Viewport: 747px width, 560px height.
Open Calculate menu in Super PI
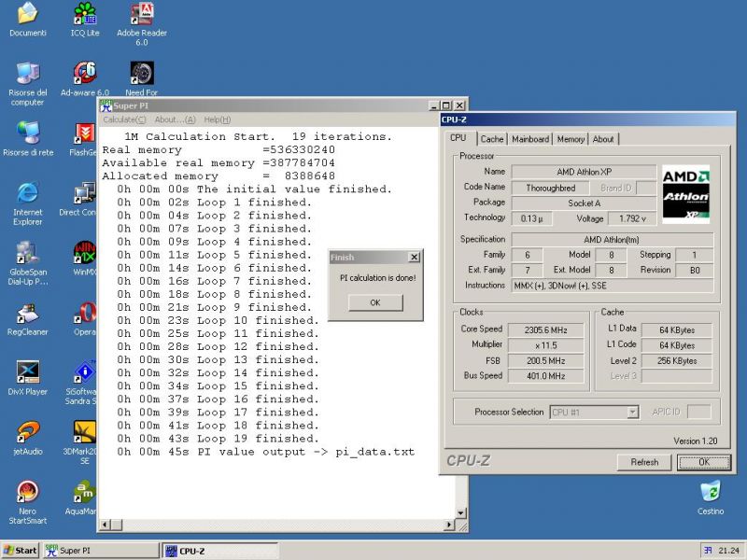coord(124,119)
